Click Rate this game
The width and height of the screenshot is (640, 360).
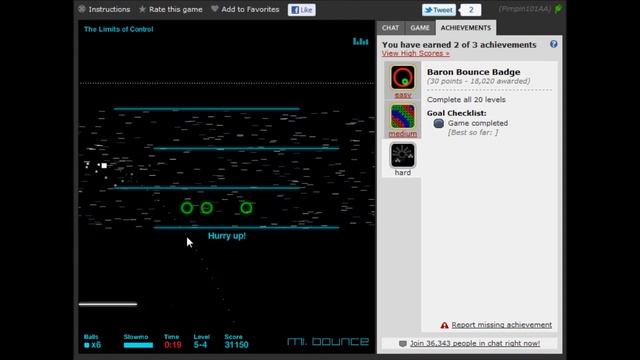(176, 9)
